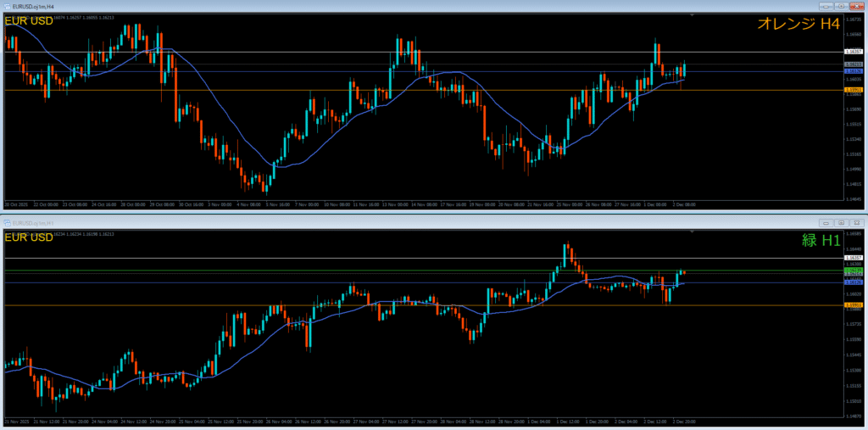Image resolution: width=868 pixels, height=430 pixels.
Task: Activate the EURUSD H1 window title bar
Action: [339, 223]
